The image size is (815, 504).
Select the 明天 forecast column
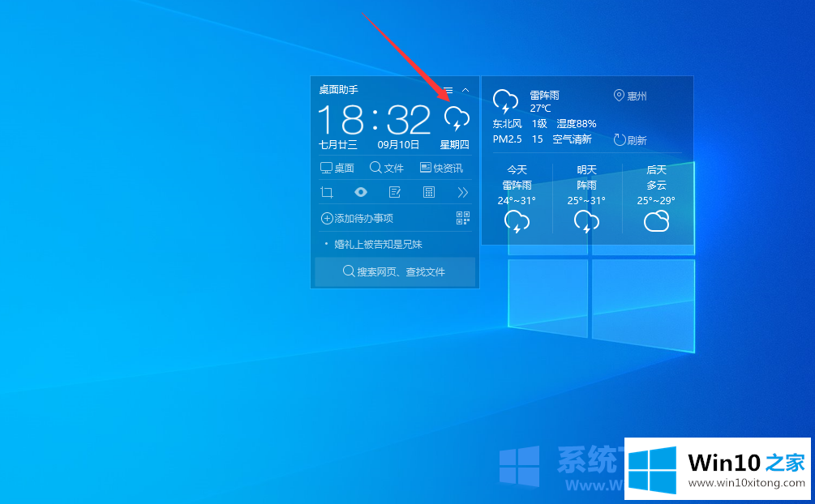click(586, 198)
